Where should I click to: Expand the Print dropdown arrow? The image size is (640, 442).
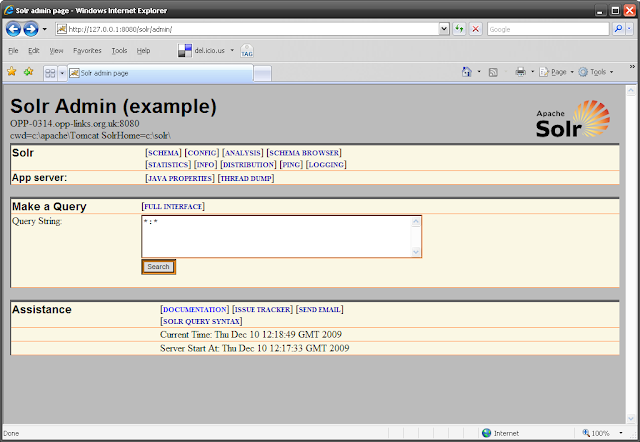[x=532, y=72]
